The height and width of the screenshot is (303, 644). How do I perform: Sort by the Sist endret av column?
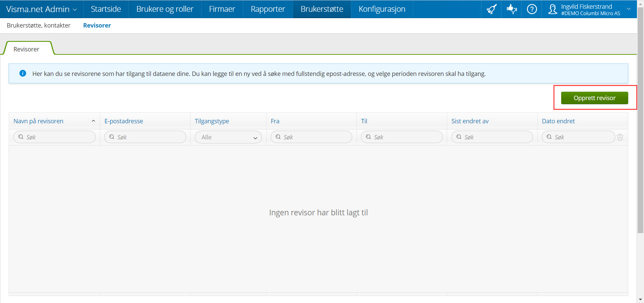point(470,121)
